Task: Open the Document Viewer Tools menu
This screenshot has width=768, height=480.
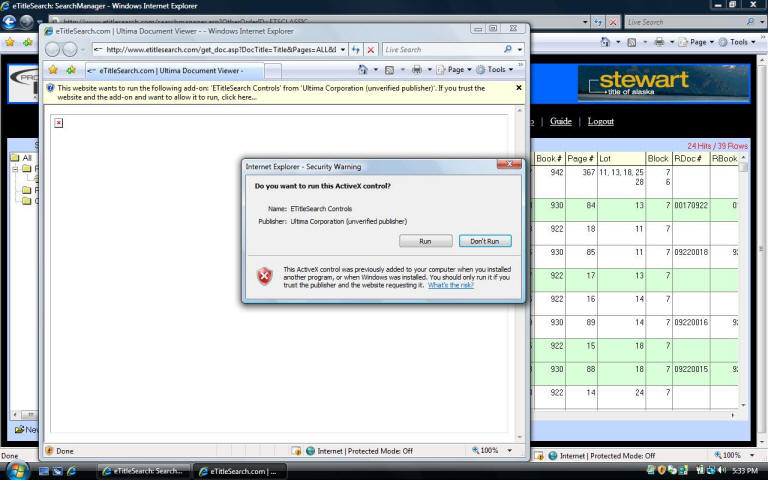Action: click(x=494, y=70)
